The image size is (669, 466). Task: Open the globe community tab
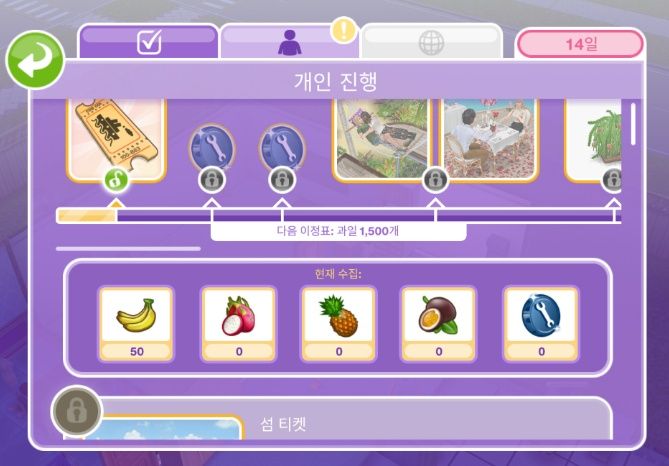point(432,42)
